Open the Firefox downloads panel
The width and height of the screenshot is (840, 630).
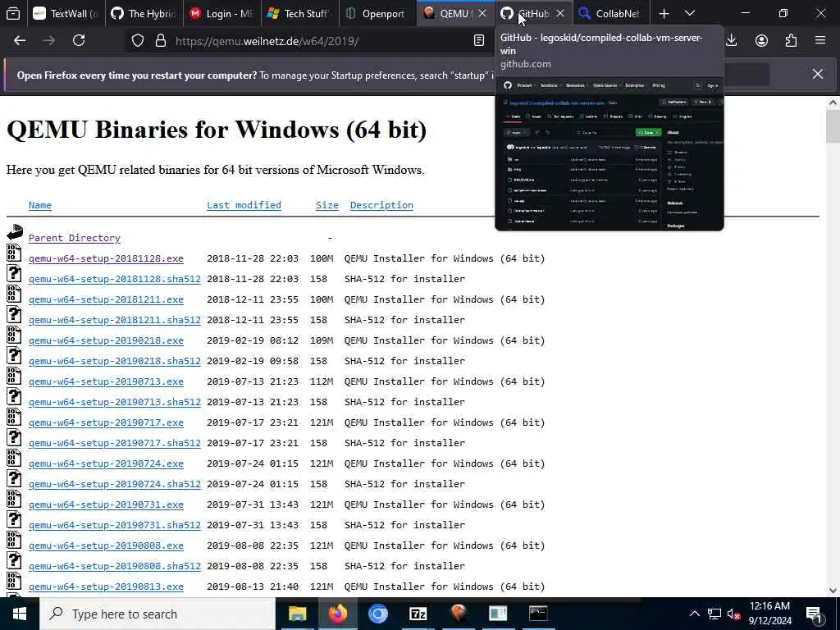click(x=731, y=41)
